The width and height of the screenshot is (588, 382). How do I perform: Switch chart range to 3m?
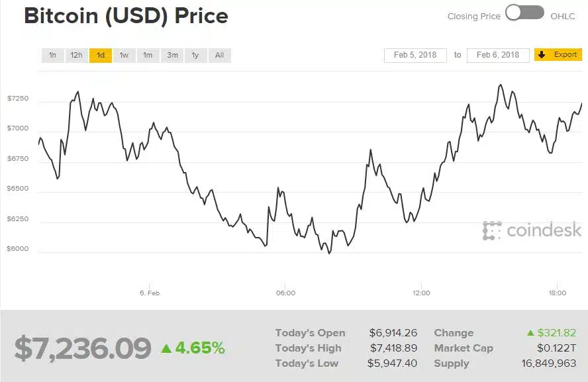[172, 56]
